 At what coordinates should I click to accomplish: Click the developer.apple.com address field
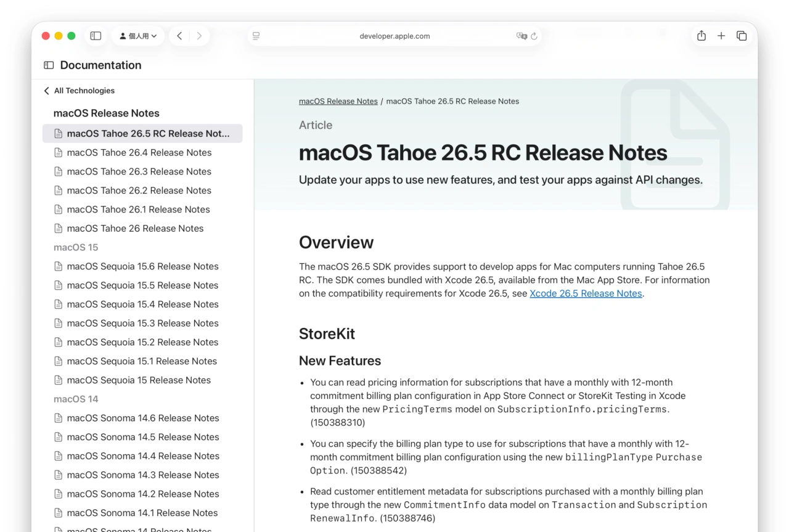click(x=394, y=36)
